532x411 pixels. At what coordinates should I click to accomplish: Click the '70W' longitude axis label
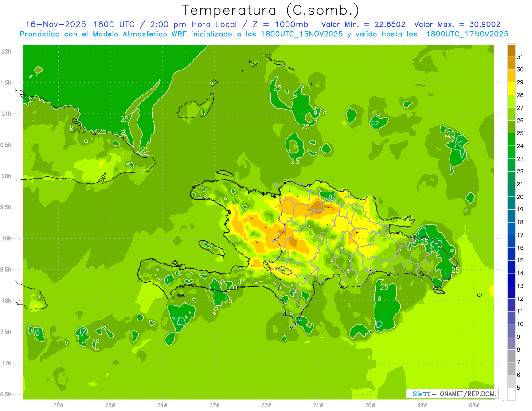[370, 405]
